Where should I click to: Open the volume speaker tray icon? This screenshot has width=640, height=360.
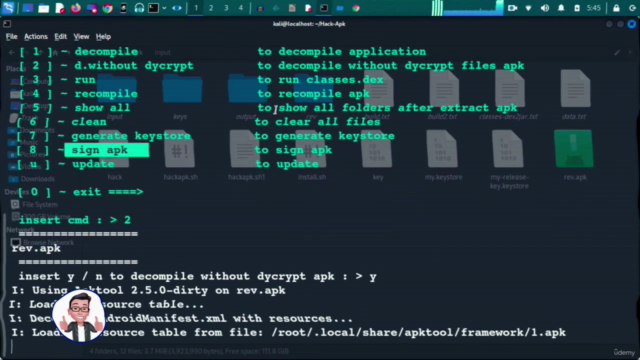point(545,8)
